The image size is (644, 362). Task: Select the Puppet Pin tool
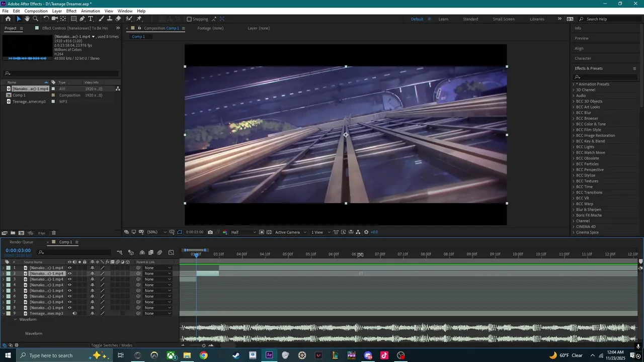[x=139, y=19]
